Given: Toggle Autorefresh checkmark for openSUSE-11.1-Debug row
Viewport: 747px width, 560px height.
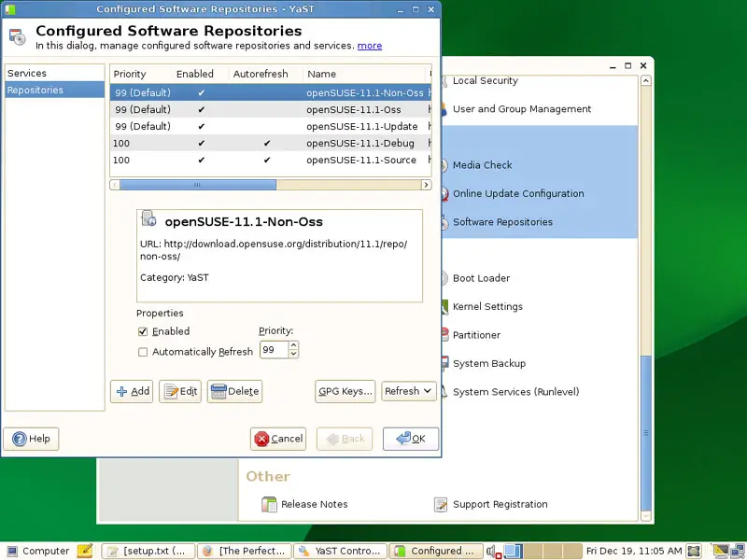Looking at the screenshot, I should click(267, 143).
